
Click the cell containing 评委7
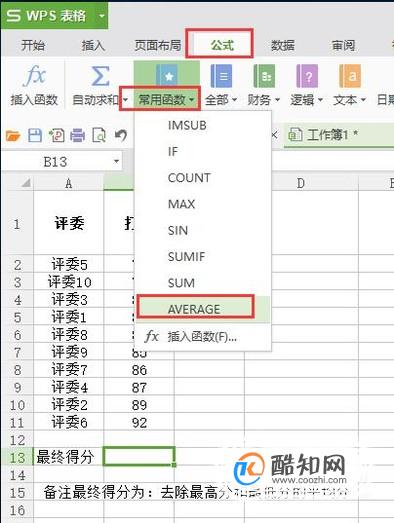69,370
